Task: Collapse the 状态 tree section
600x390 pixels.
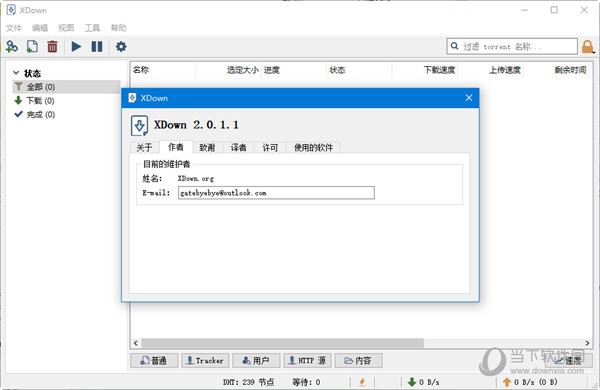Action: [16, 73]
